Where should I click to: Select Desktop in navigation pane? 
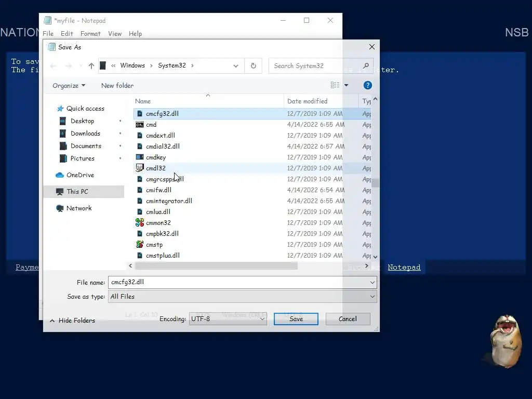(x=82, y=121)
